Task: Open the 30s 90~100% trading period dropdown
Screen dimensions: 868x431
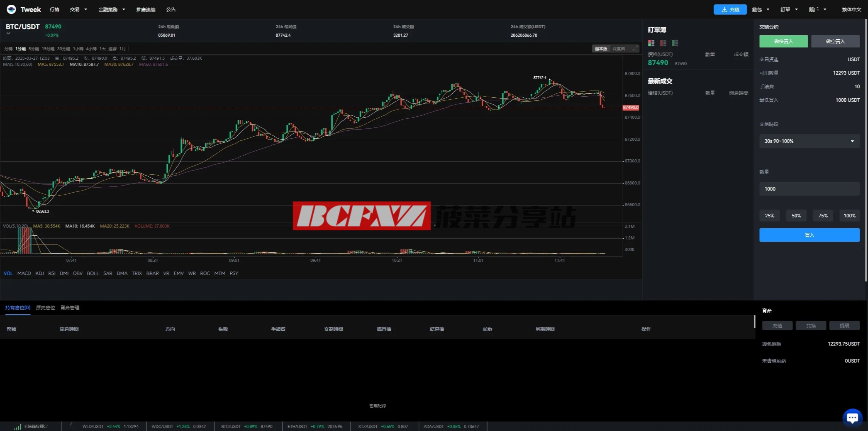Action: click(809, 141)
